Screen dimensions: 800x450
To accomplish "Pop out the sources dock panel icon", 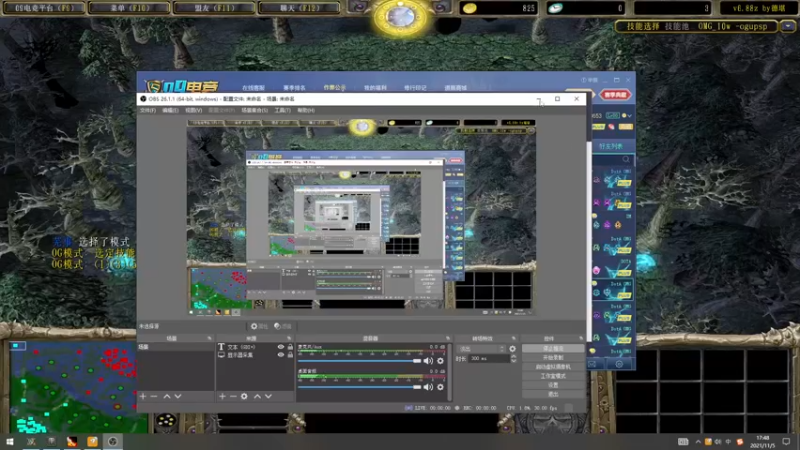I will 289,338.
